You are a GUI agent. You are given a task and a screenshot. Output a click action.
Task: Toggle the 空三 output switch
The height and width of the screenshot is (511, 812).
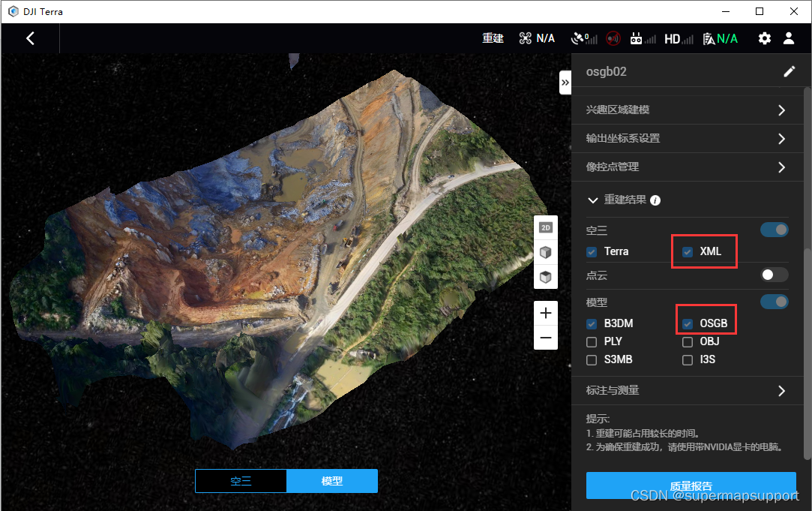click(775, 230)
